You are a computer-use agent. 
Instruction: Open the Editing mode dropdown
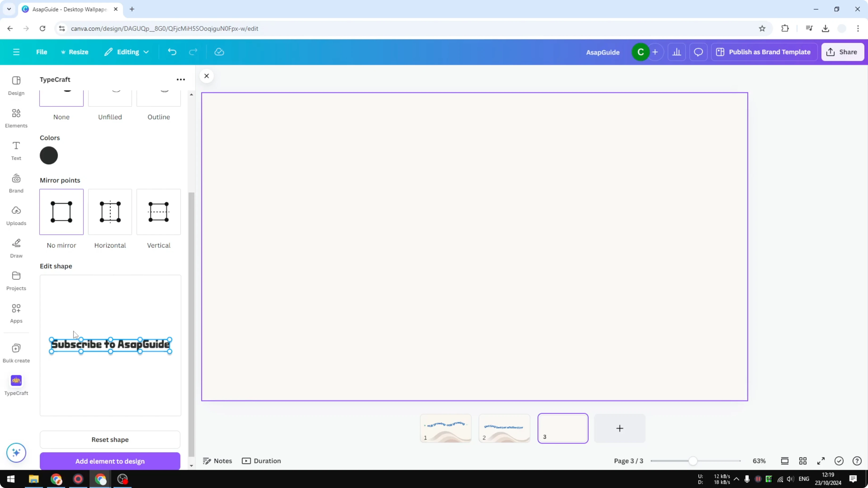click(127, 52)
